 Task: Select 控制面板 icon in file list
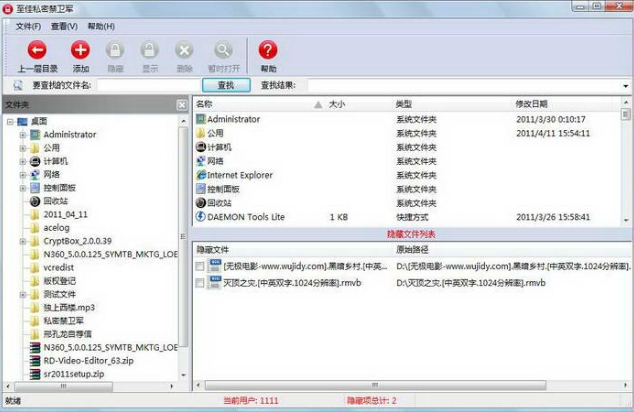[201, 189]
